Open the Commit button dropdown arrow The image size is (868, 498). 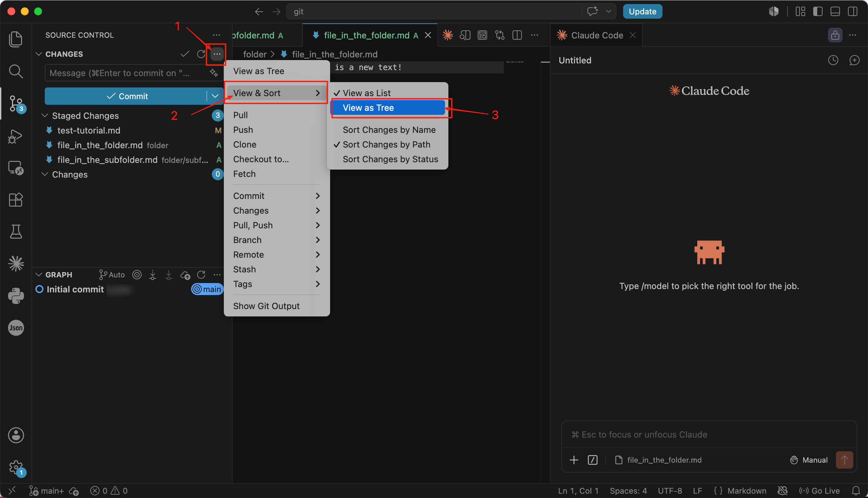[215, 96]
